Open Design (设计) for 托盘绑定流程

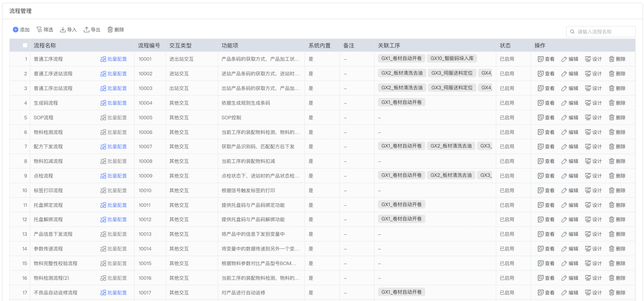tap(593, 205)
